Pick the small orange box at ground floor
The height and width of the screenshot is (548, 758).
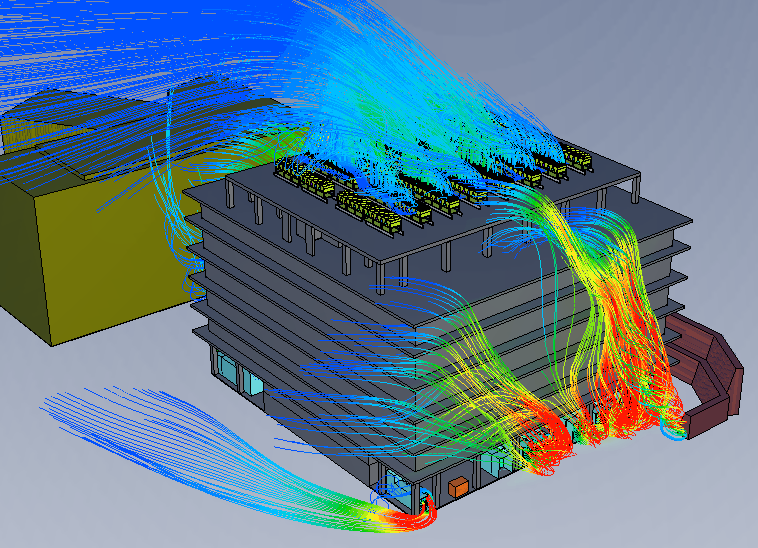click(459, 487)
